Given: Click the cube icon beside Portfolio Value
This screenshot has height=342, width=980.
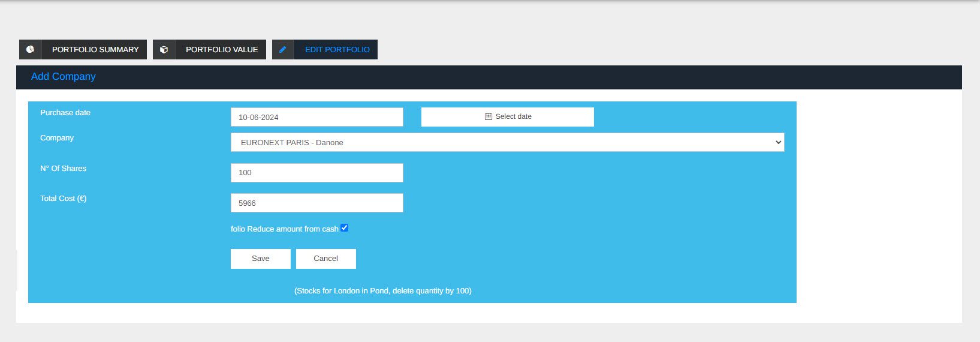Looking at the screenshot, I should click(x=164, y=50).
